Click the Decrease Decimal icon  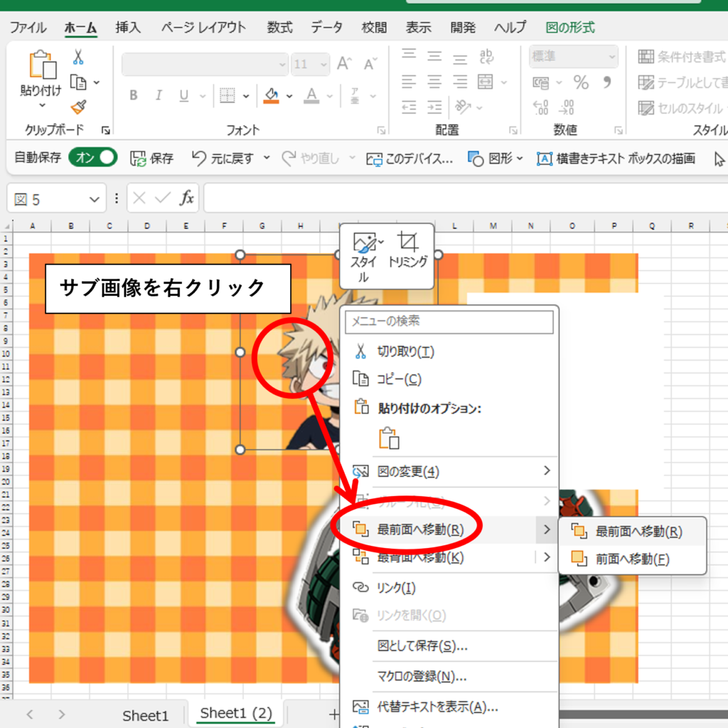coord(567,108)
